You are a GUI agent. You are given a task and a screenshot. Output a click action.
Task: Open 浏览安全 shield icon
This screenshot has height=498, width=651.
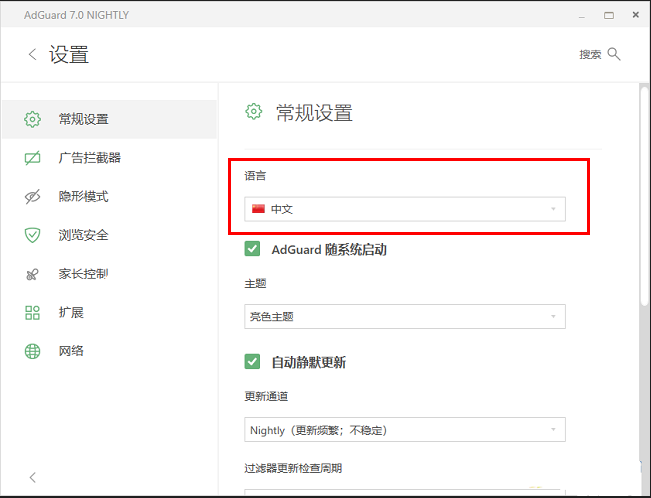32,235
